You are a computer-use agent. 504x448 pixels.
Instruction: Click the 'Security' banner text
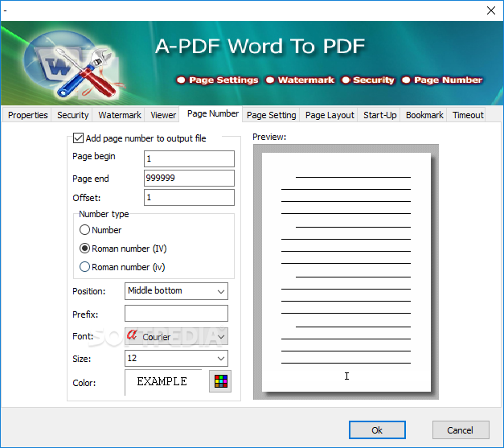[373, 80]
